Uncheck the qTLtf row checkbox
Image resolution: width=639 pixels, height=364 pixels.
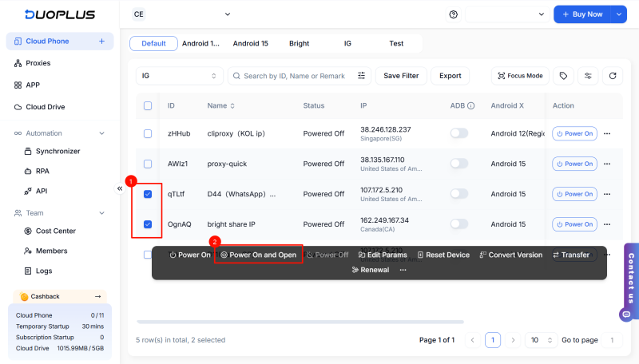coord(148,194)
